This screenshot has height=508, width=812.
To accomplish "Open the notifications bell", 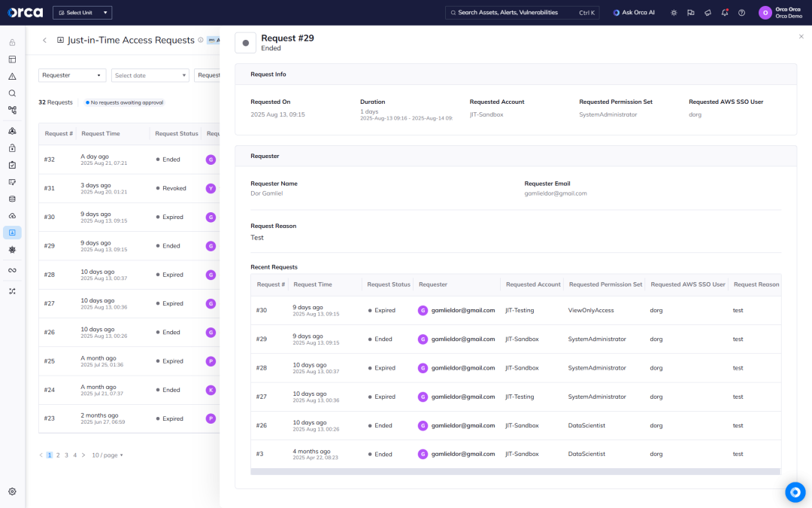I will (725, 13).
